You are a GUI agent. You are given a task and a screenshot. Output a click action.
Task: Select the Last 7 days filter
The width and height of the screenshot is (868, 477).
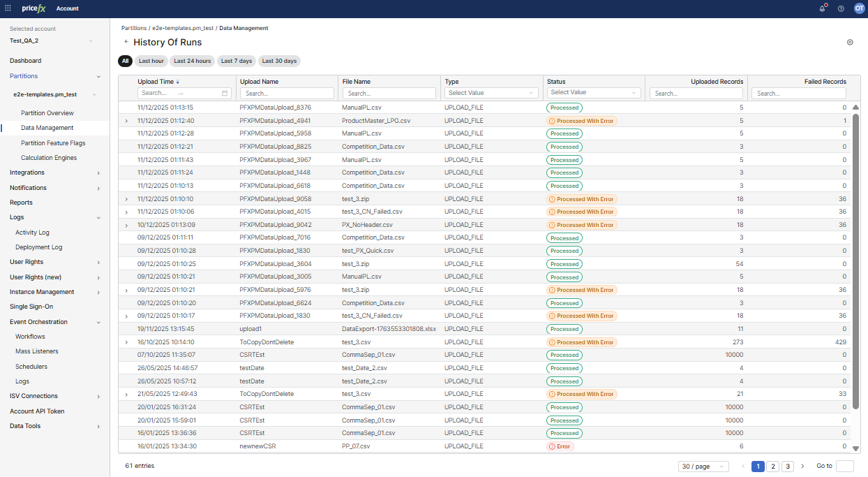[x=237, y=61]
